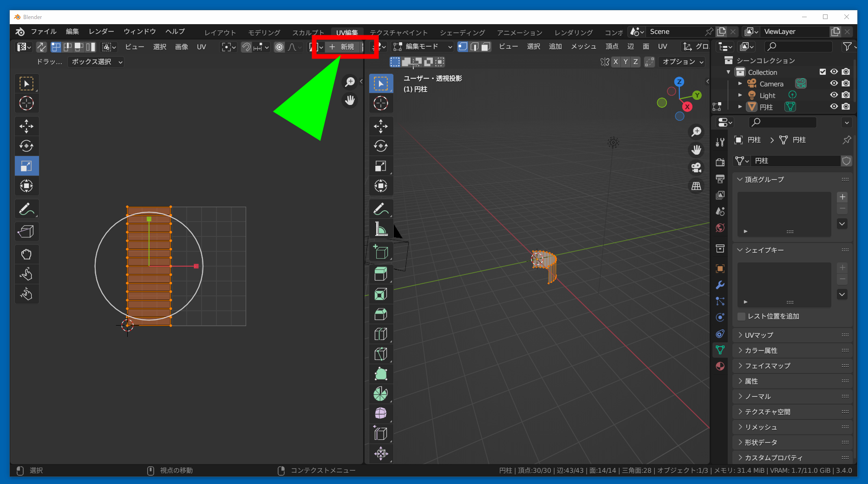Open the 編集モード mode dropdown

point(423,46)
